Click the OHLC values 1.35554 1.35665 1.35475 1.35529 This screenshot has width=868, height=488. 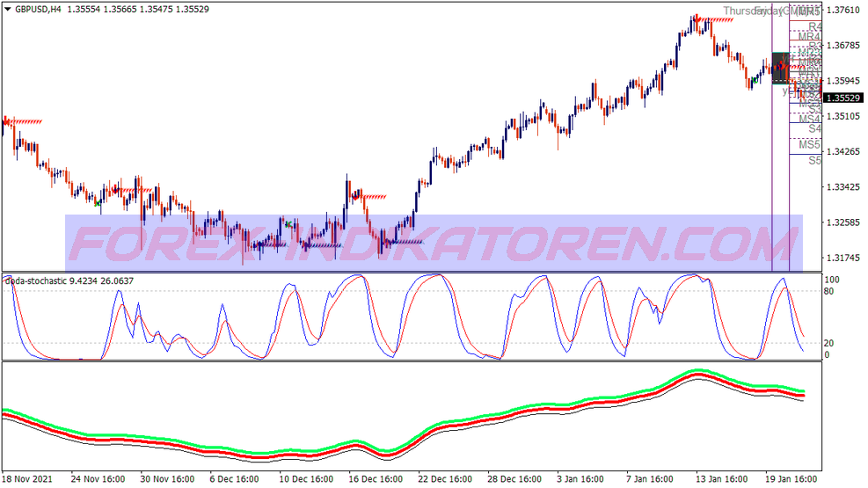pyautogui.click(x=138, y=9)
